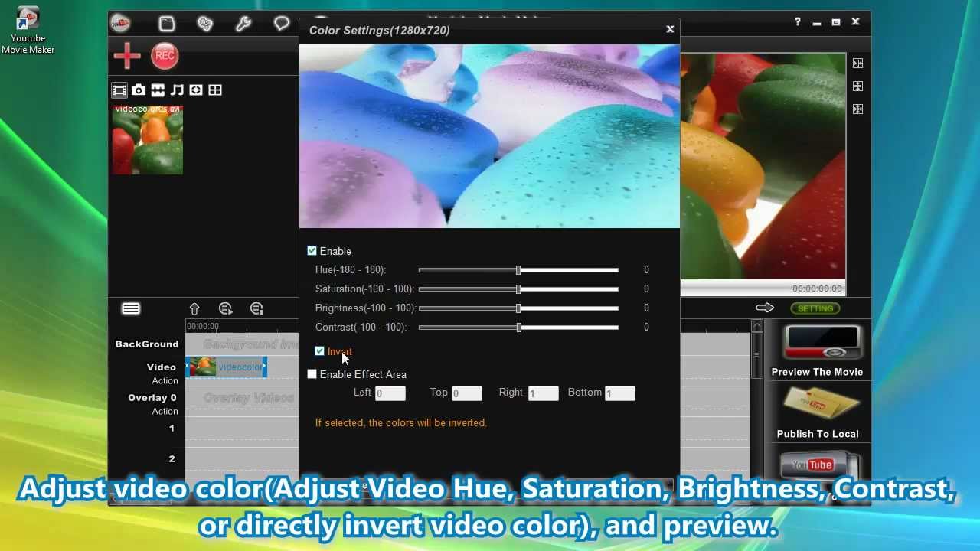Open the gears options icon in top toolbar
980x551 pixels.
pyautogui.click(x=205, y=24)
